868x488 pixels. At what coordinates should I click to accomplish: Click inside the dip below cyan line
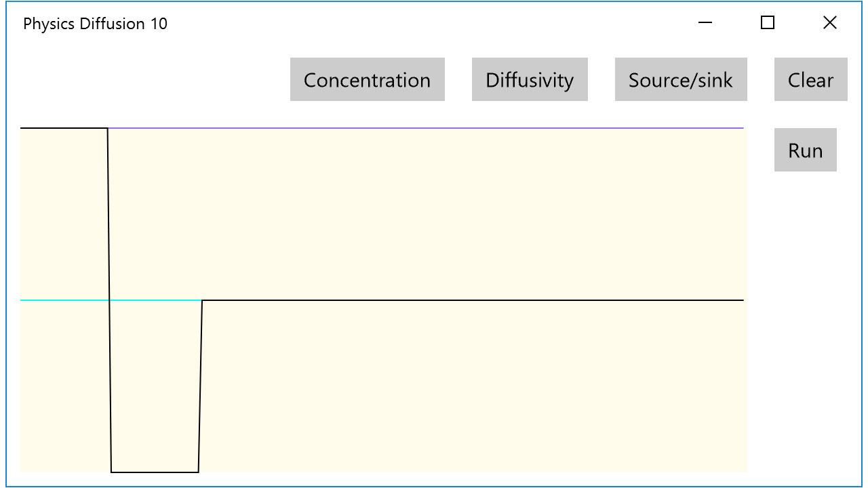click(x=155, y=386)
